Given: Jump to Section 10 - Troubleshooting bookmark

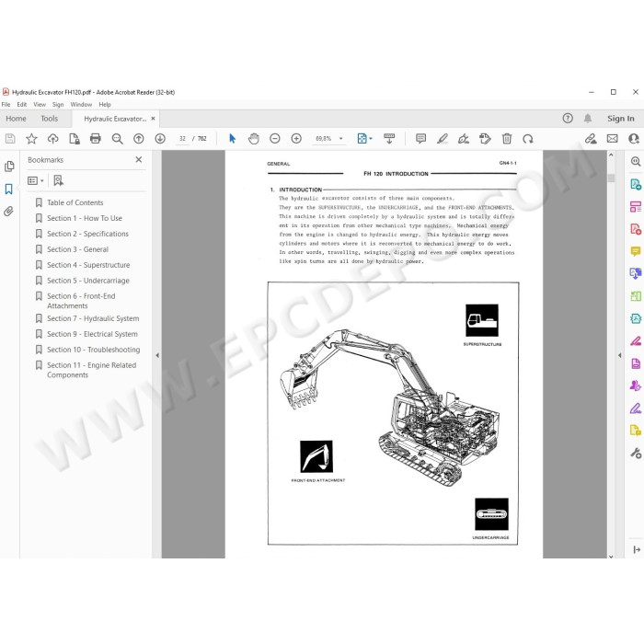Looking at the screenshot, I should pos(93,350).
